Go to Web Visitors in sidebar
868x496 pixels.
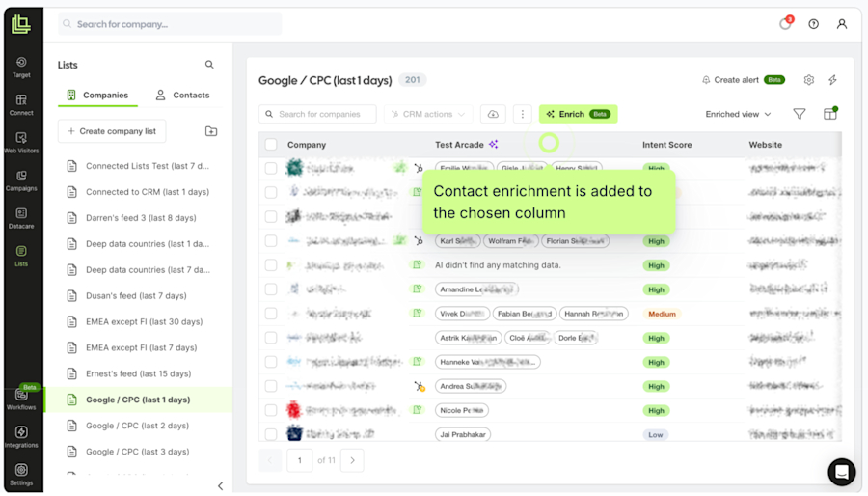21,142
